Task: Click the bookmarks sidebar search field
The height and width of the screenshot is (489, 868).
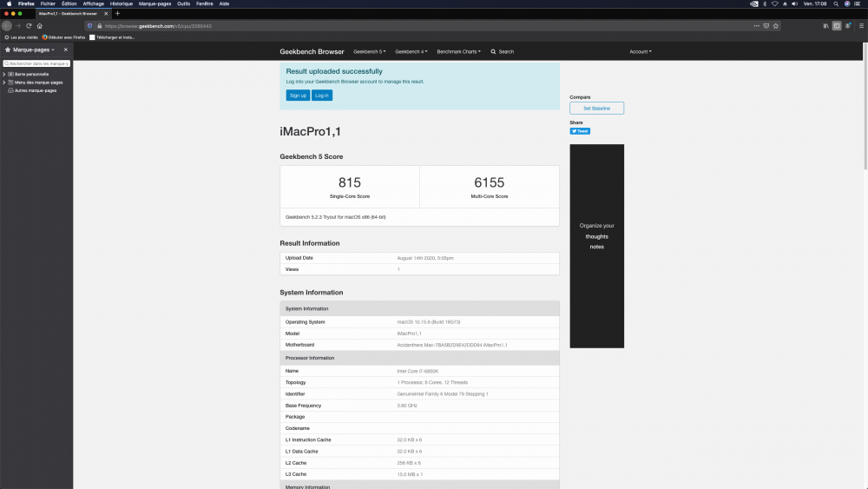Action: point(36,63)
